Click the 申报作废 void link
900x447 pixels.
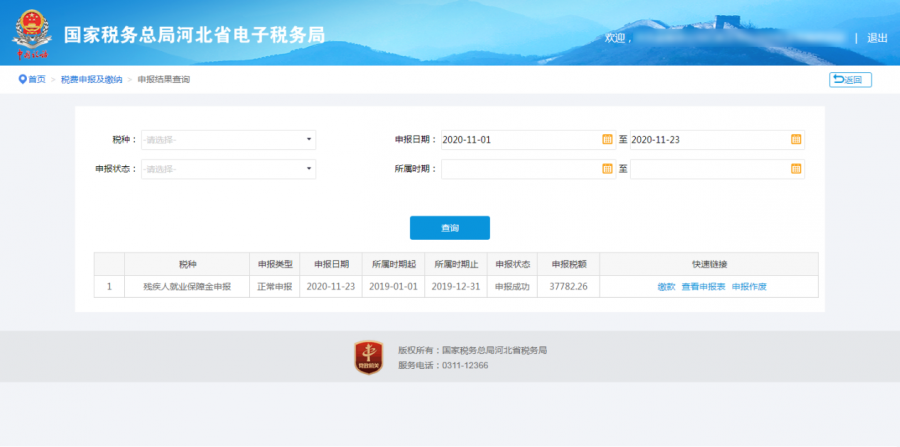749,287
